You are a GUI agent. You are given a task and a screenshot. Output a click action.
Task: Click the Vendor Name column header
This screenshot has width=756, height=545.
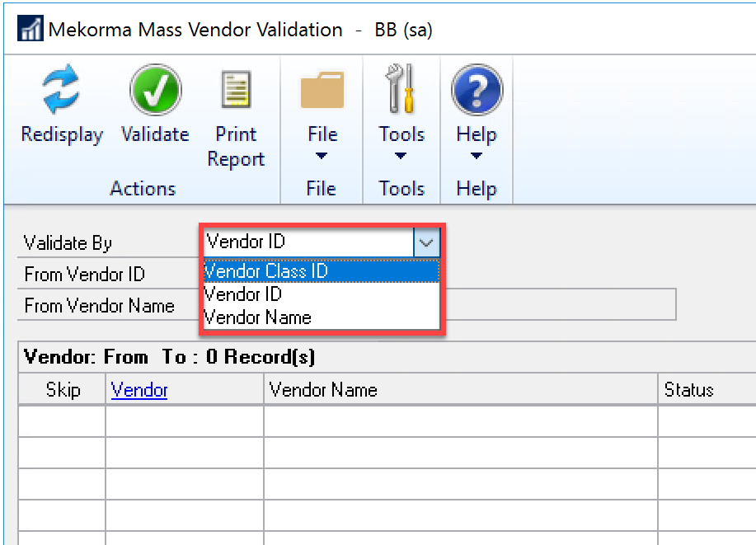click(x=461, y=390)
